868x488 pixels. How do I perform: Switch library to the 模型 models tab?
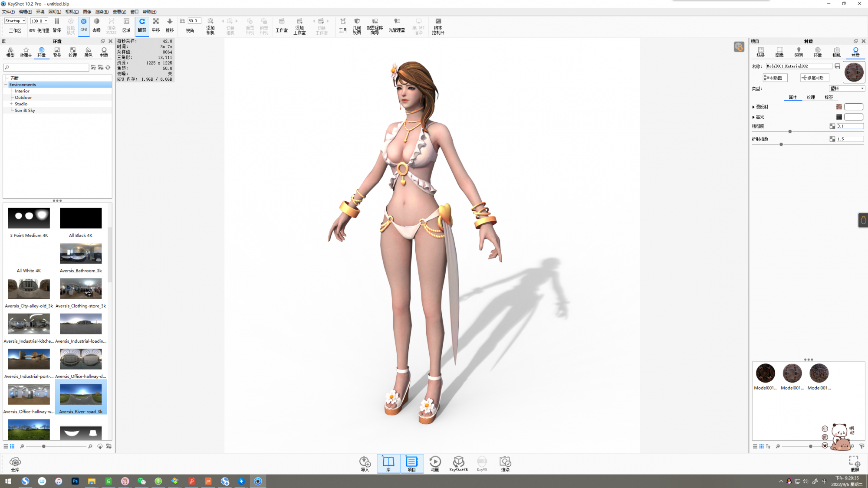coord(10,52)
